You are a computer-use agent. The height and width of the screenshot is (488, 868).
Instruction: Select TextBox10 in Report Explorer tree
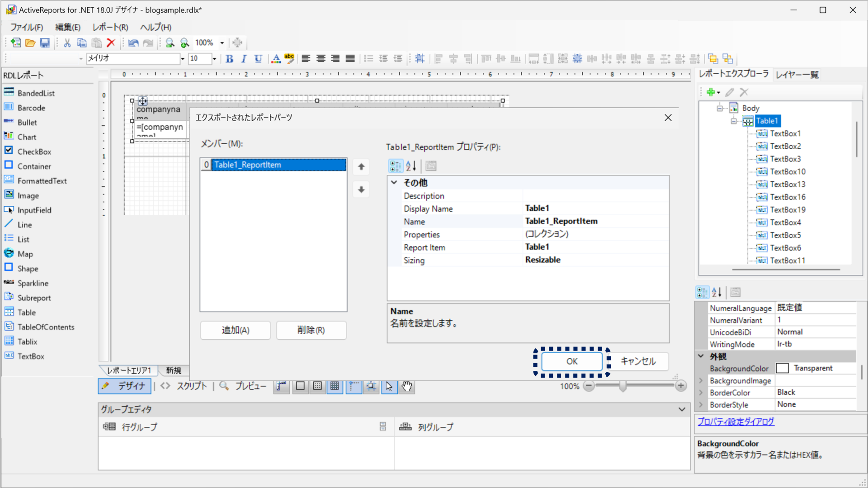[x=788, y=171]
